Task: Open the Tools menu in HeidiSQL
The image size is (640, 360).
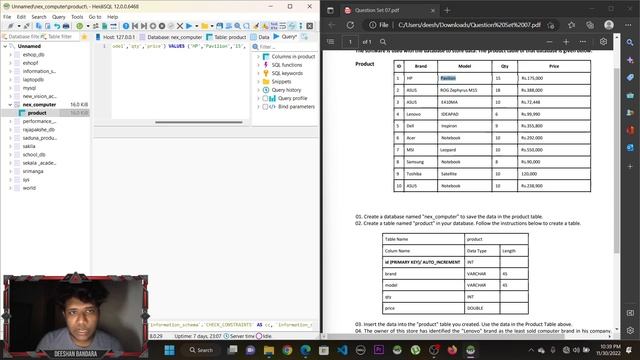Action: pyautogui.click(x=77, y=17)
